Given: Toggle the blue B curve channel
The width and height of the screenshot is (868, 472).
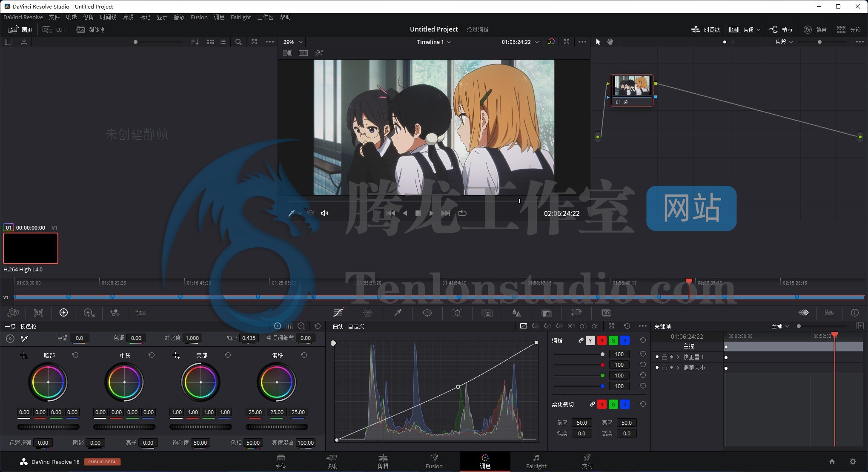Looking at the screenshot, I should [x=625, y=340].
